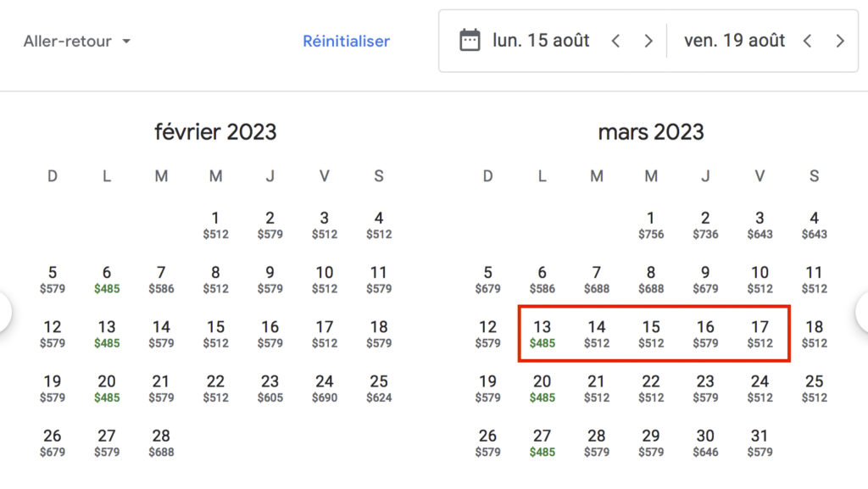Click the Réinitialiser link
This screenshot has height=489, width=868.
click(x=346, y=41)
